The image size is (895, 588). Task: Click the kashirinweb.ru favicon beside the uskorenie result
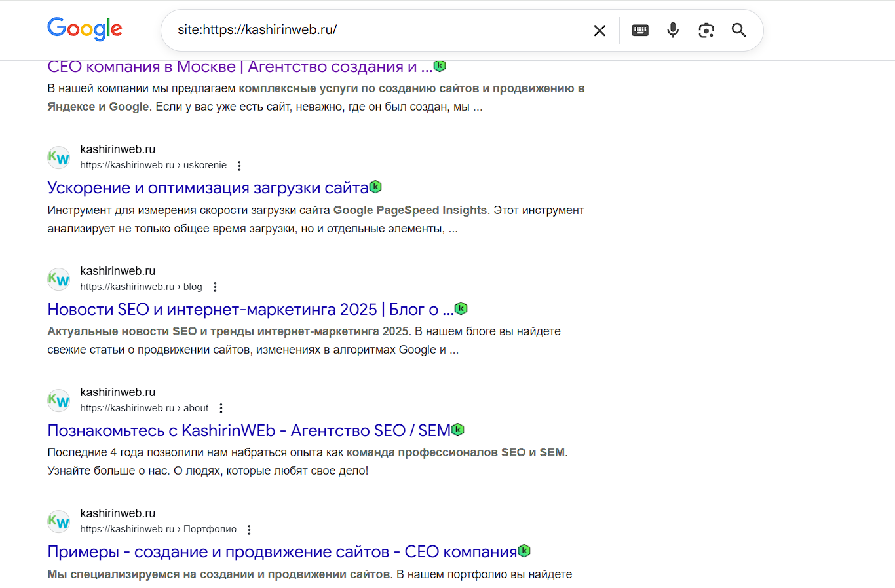(58, 157)
